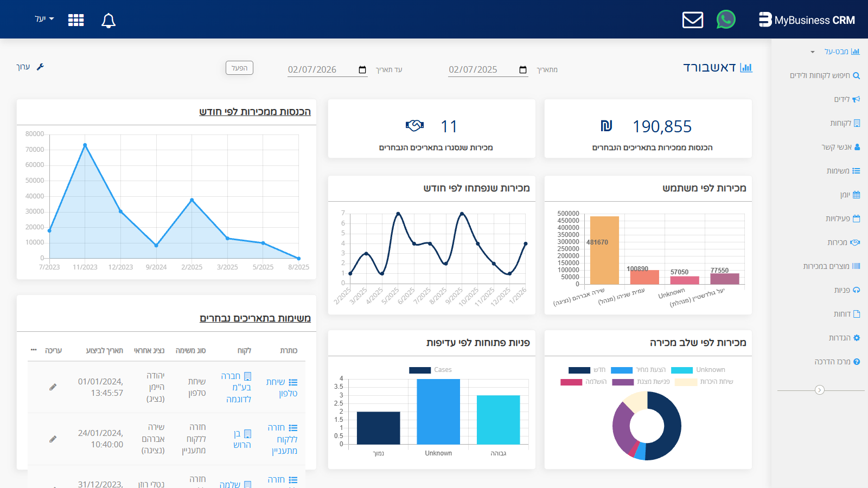Open the apps grid icon
868x488 pixels.
tap(76, 20)
